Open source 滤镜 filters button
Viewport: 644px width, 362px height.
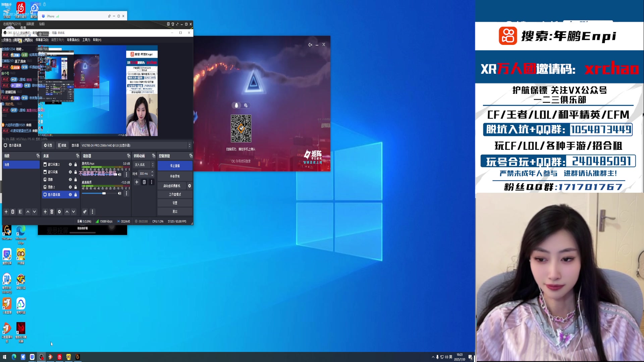point(62,145)
